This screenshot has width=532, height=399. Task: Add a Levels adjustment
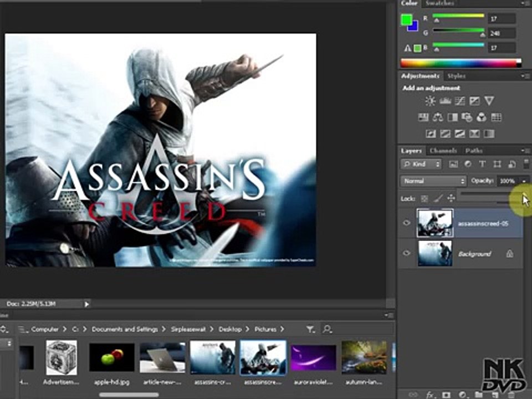pos(445,101)
